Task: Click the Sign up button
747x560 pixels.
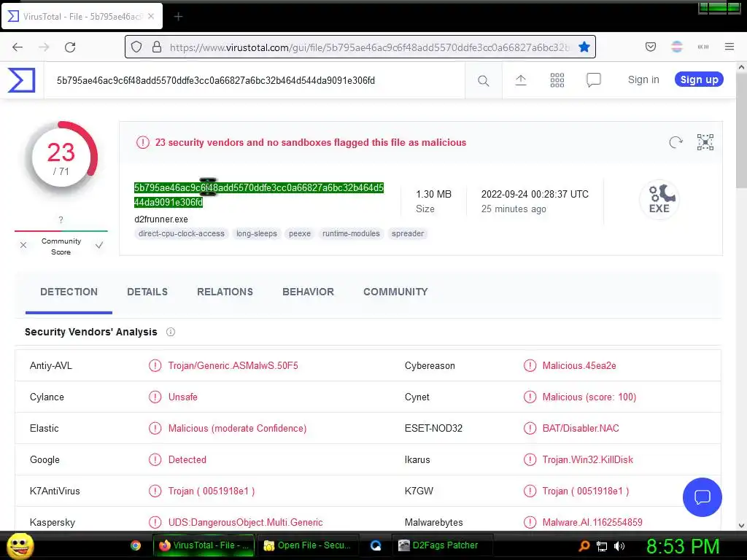Action: (x=699, y=79)
